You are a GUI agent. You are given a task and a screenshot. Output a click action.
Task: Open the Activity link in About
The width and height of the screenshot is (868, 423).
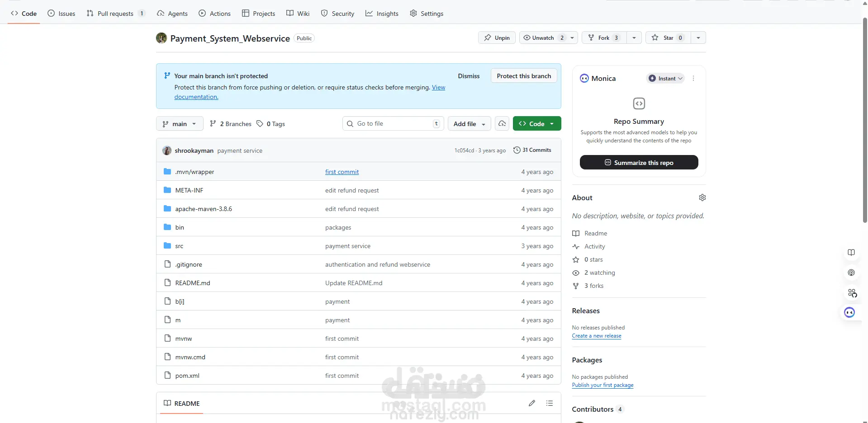[589, 246]
